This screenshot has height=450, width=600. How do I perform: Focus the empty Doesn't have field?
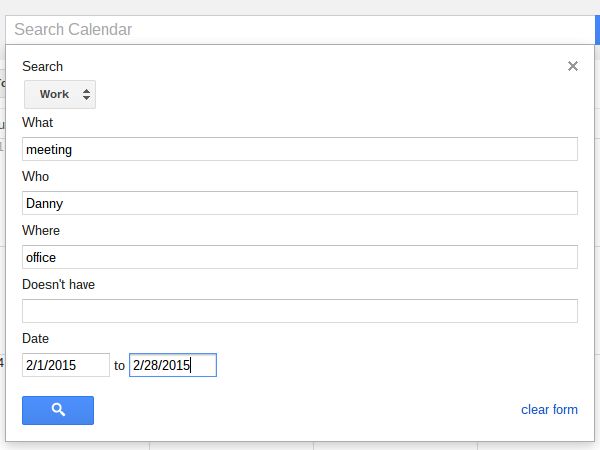click(x=300, y=311)
